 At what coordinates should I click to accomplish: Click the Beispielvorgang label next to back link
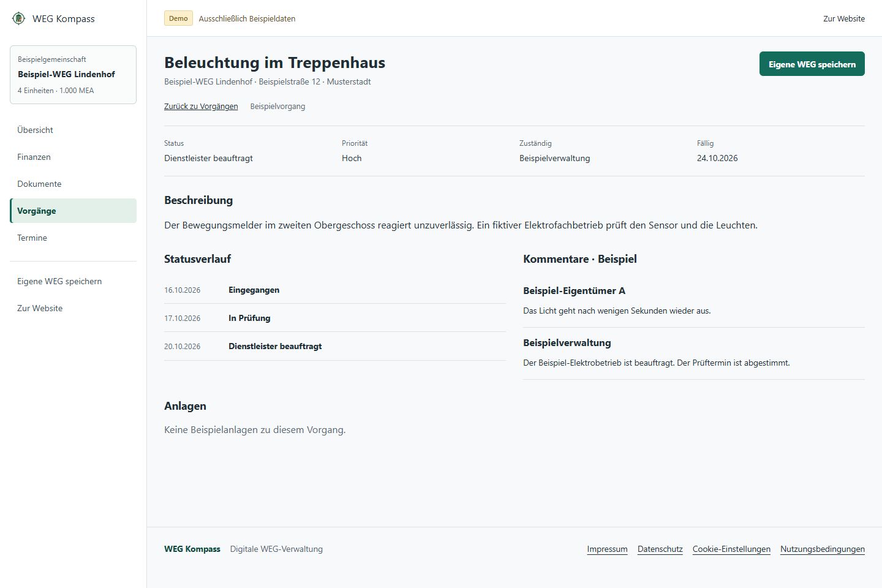point(277,106)
